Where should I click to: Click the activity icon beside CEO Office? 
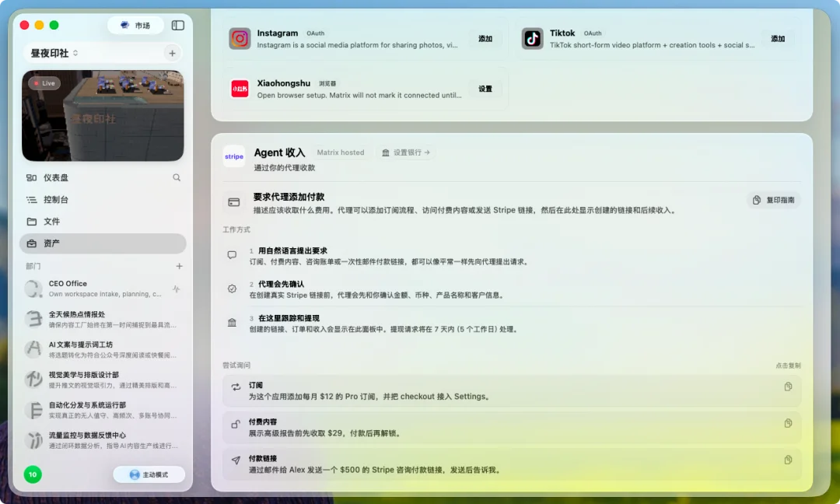pos(177,289)
